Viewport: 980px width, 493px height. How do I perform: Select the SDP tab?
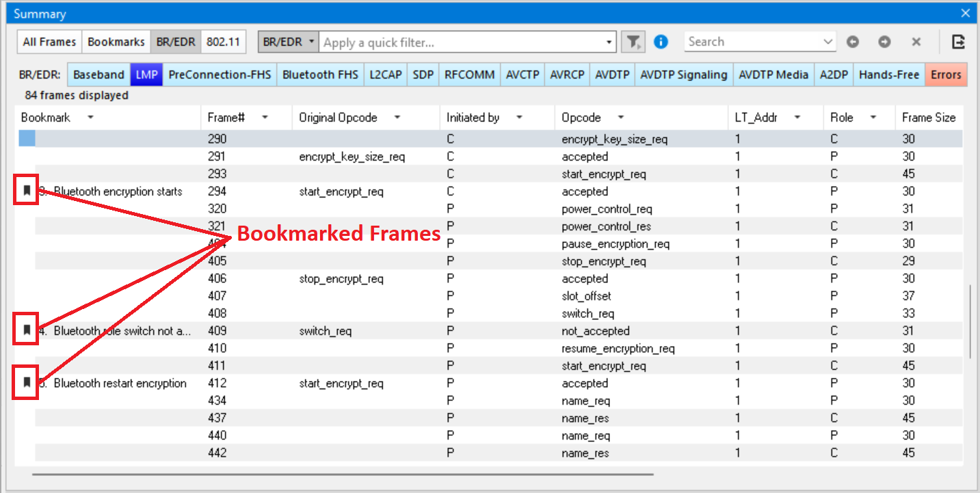(x=423, y=75)
